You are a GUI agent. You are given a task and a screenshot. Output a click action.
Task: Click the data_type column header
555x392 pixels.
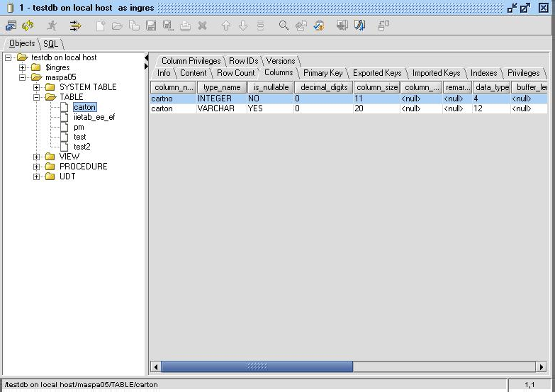[492, 87]
